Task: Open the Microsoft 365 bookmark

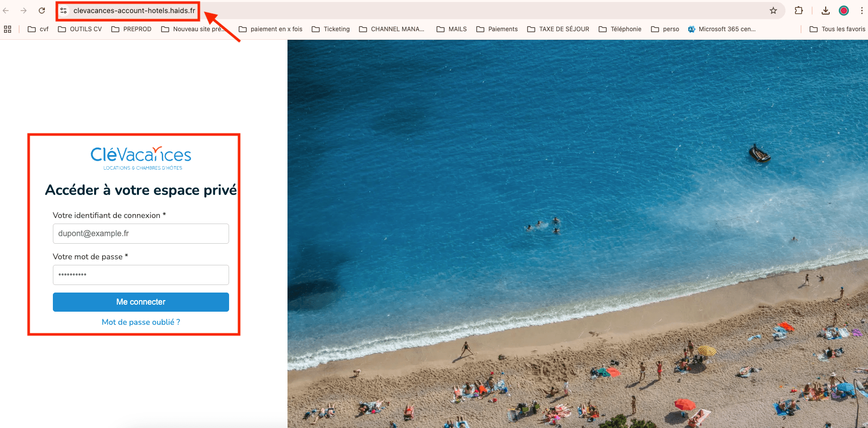Action: point(722,29)
